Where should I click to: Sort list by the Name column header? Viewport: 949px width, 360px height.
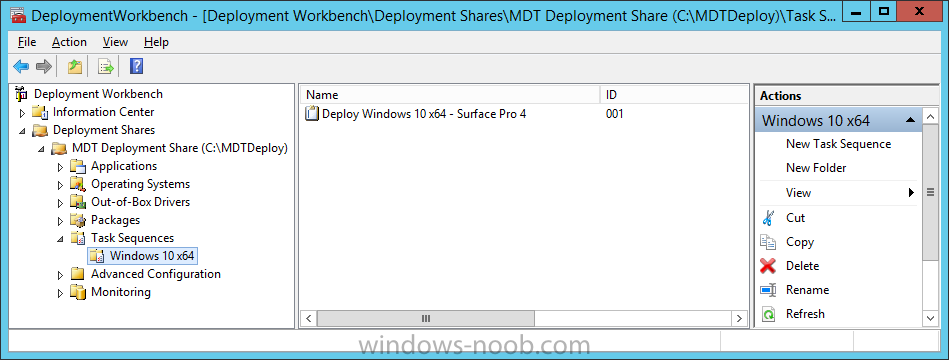point(450,95)
